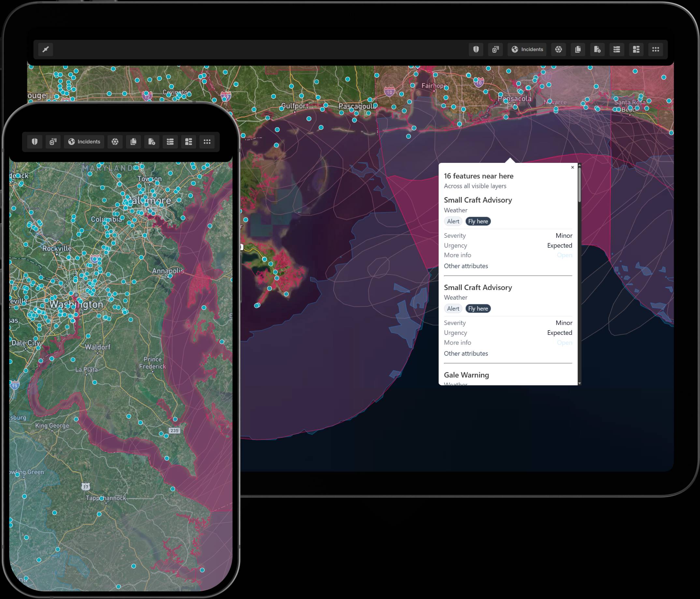The image size is (700, 599).
Task: Close the features popup with the X
Action: coord(572,167)
